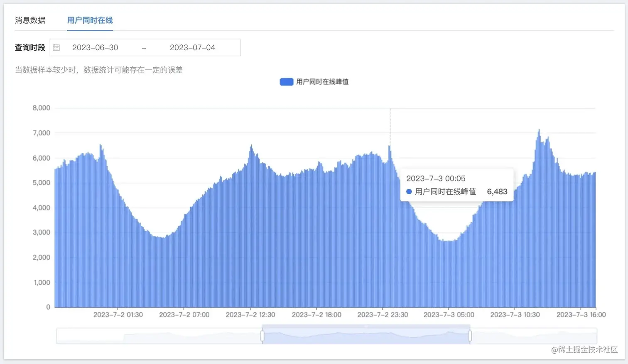Expand the date range selector
This screenshot has height=364, width=628.
click(145, 47)
